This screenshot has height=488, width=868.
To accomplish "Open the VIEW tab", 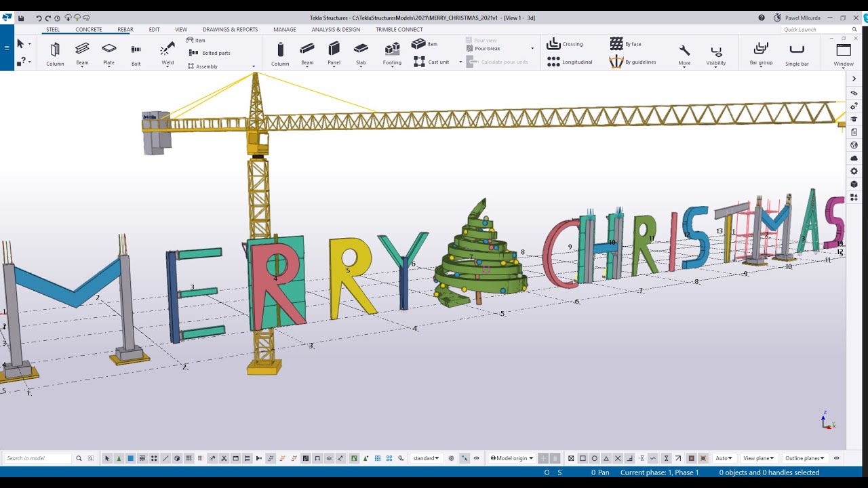I will (181, 30).
